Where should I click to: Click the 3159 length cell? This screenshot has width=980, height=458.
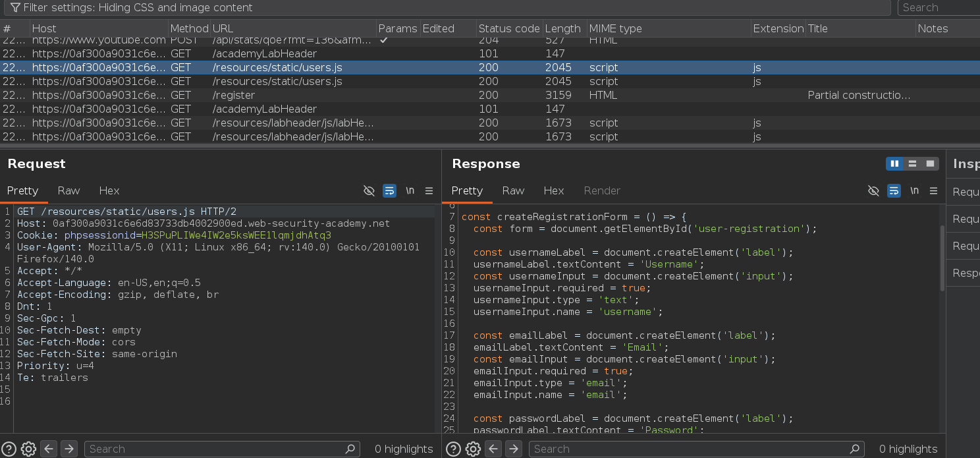coord(558,95)
